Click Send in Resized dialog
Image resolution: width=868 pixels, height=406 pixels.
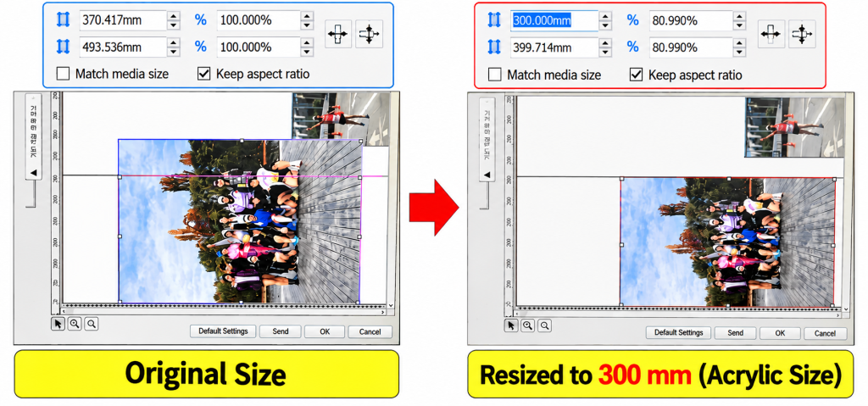735,333
